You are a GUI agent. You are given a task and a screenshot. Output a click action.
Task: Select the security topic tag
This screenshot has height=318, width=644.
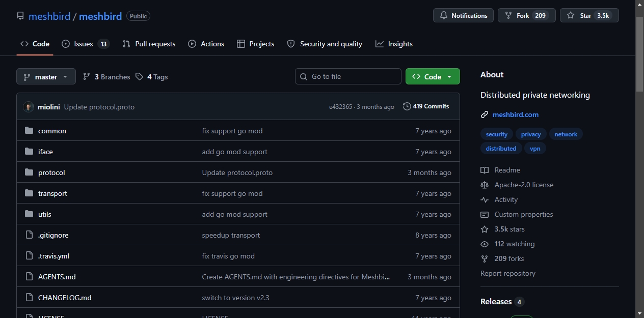tap(497, 134)
